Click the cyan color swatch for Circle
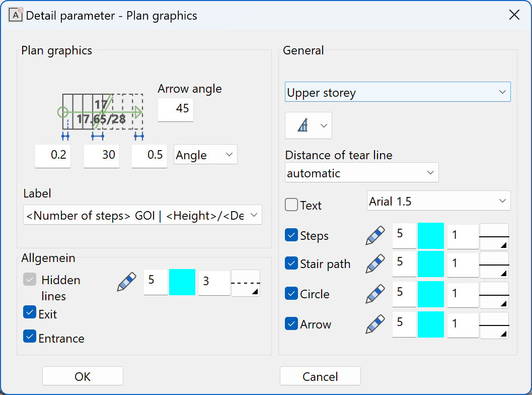Screen dimensions: 532x395 click(x=431, y=294)
